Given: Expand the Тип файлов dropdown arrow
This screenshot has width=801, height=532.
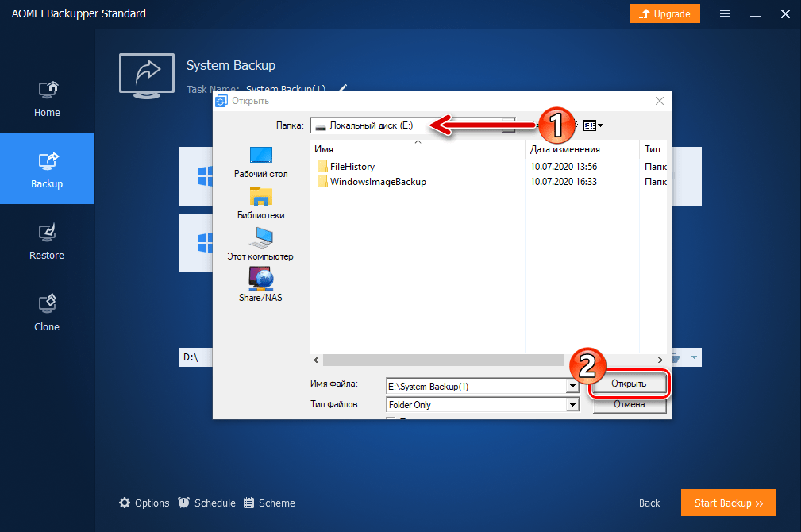Looking at the screenshot, I should point(572,405).
